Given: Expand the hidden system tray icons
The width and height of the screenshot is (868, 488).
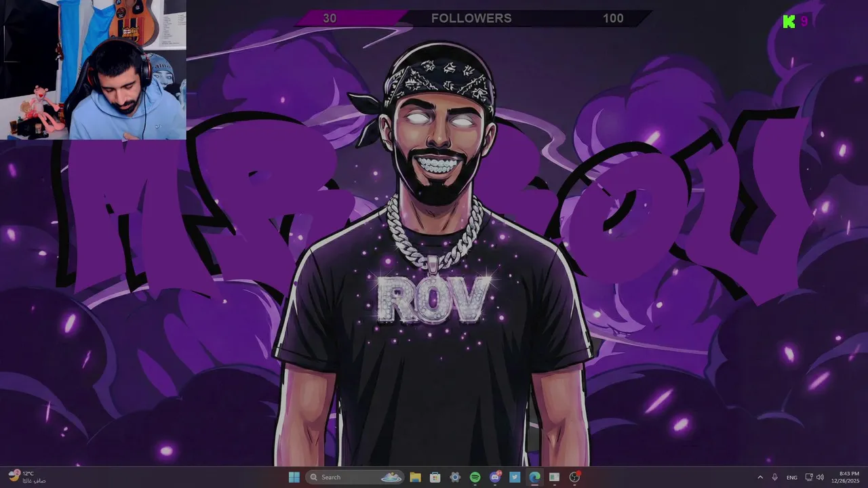Looking at the screenshot, I should [759, 477].
